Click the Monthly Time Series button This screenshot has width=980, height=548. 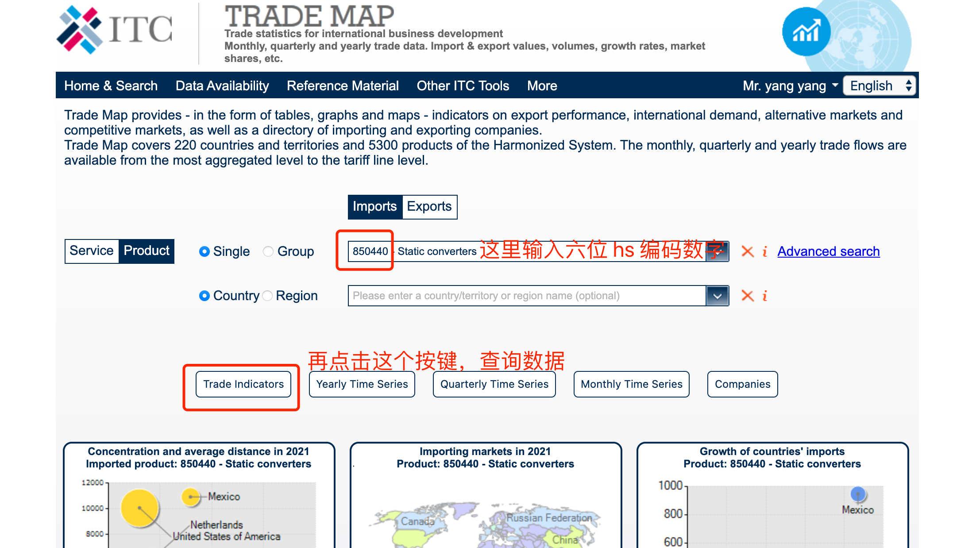pos(632,384)
